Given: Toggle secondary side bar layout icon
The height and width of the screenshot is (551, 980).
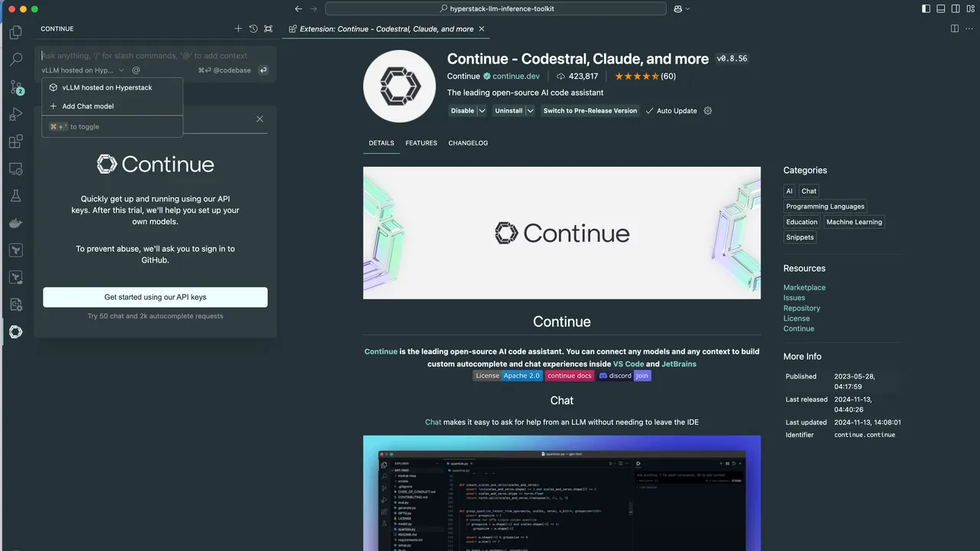Looking at the screenshot, I should (955, 8).
